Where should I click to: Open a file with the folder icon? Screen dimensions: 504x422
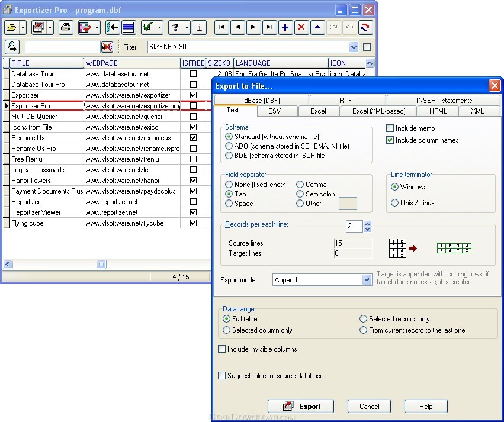(x=12, y=28)
